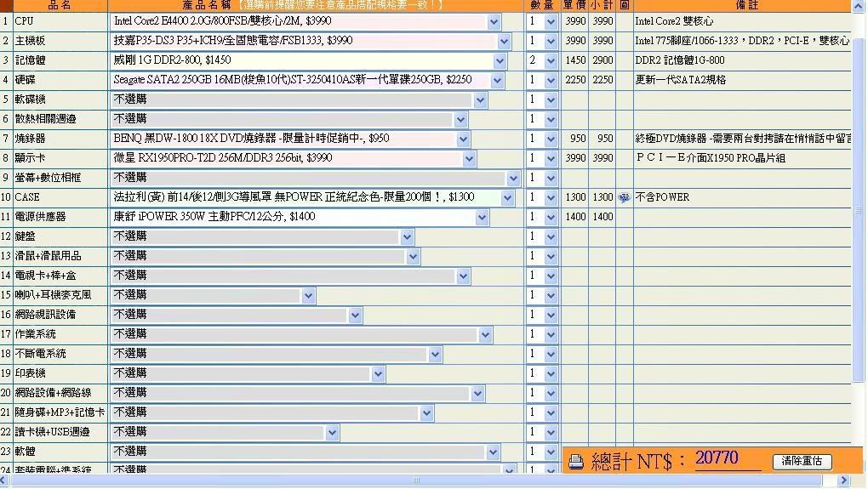Click the printer icon beside 總計
The image size is (868, 489).
pos(576,462)
